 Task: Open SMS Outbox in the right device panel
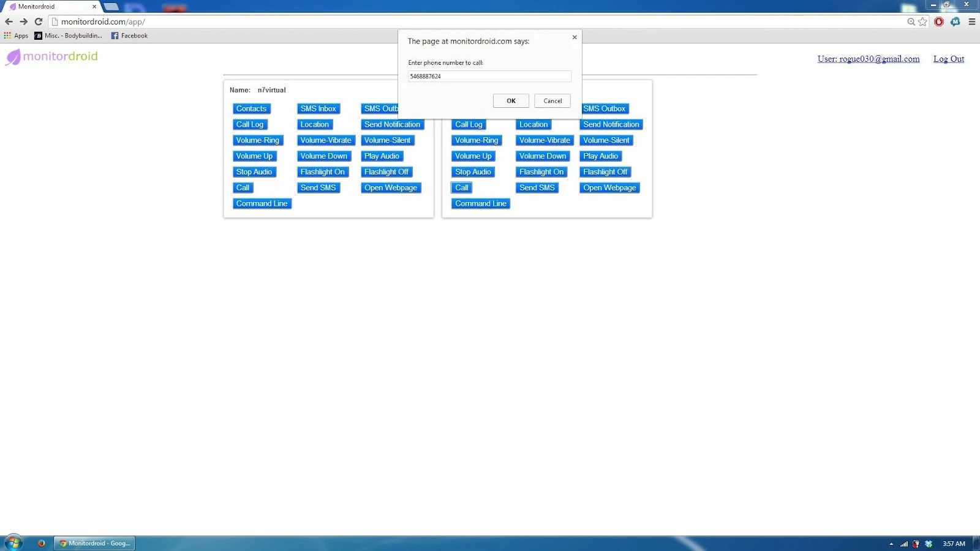point(604,109)
